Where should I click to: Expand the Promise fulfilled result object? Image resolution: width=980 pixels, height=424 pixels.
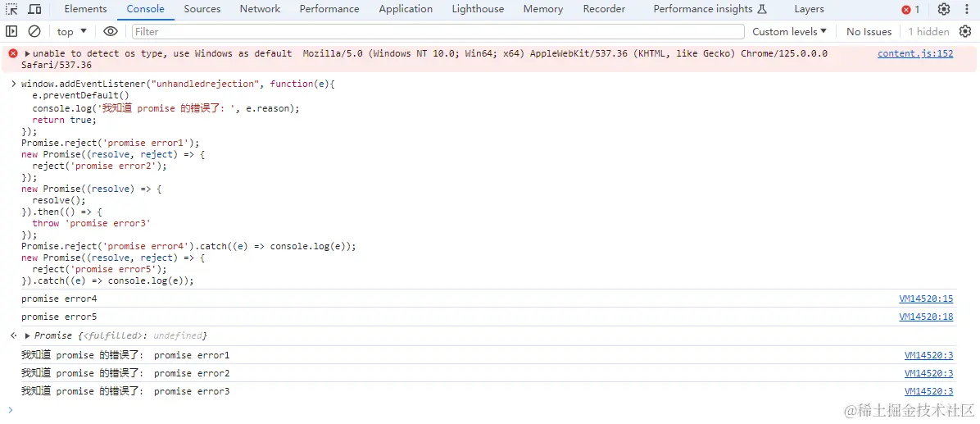(28, 335)
